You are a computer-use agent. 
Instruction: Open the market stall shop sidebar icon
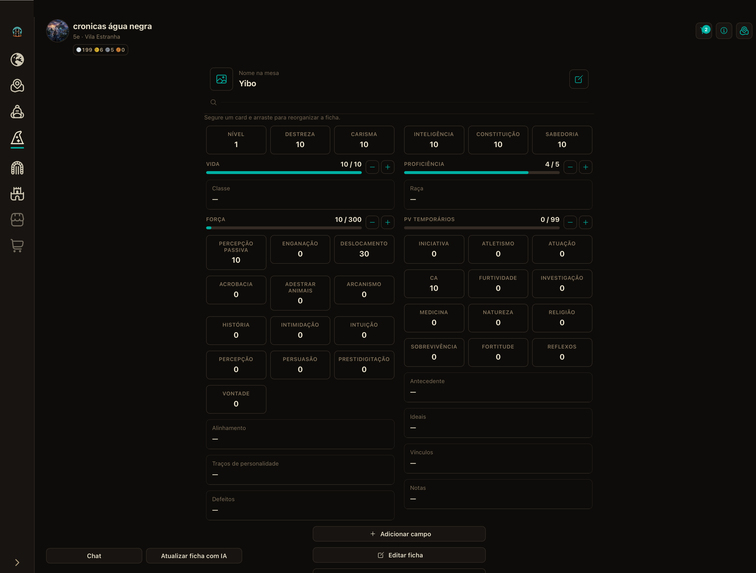click(x=17, y=220)
